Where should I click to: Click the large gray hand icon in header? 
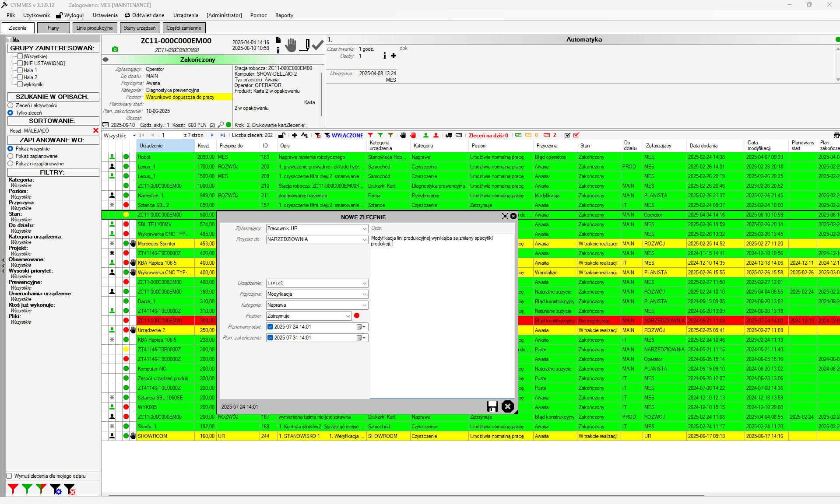click(x=291, y=45)
